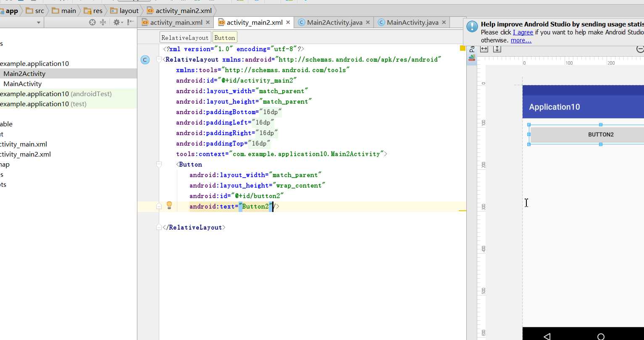Viewport: 644px width, 340px height.
Task: Click the yellow lightbulb intention icon
Action: pos(169,205)
